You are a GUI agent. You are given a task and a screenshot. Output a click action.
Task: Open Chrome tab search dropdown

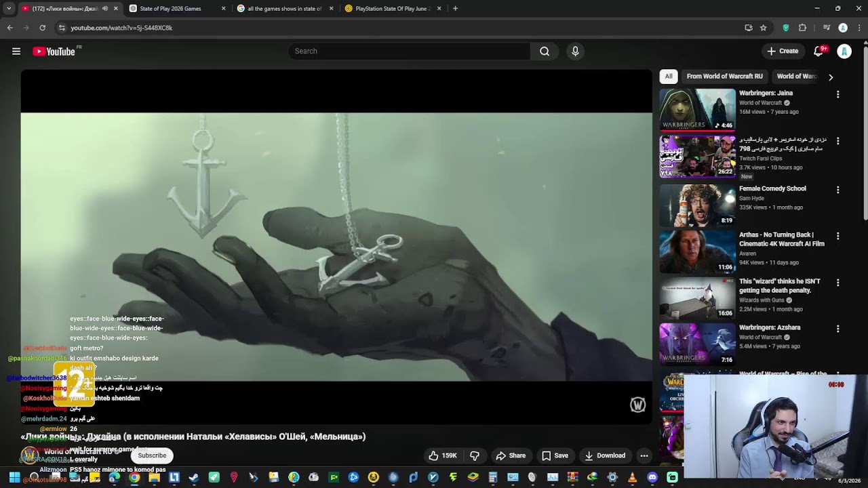pos(9,9)
